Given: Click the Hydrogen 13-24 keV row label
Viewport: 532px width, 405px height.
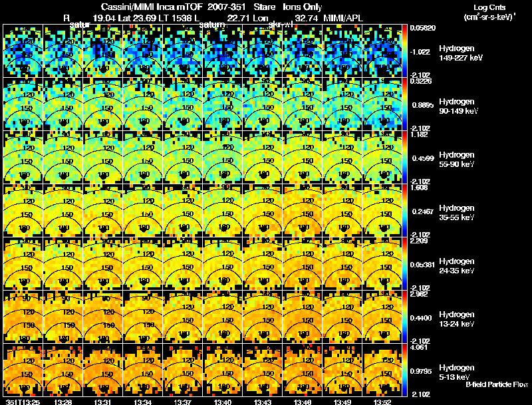Looking at the screenshot, I should 457,319.
